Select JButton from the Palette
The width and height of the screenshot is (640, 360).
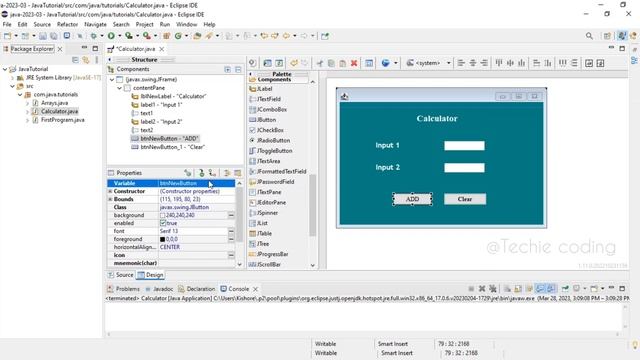pyautogui.click(x=263, y=120)
